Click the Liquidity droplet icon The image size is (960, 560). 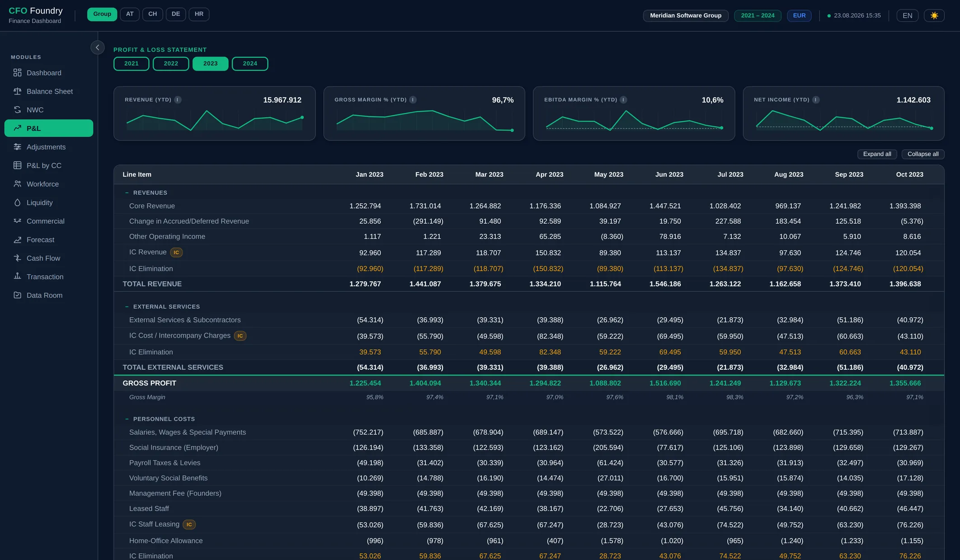[x=17, y=202]
